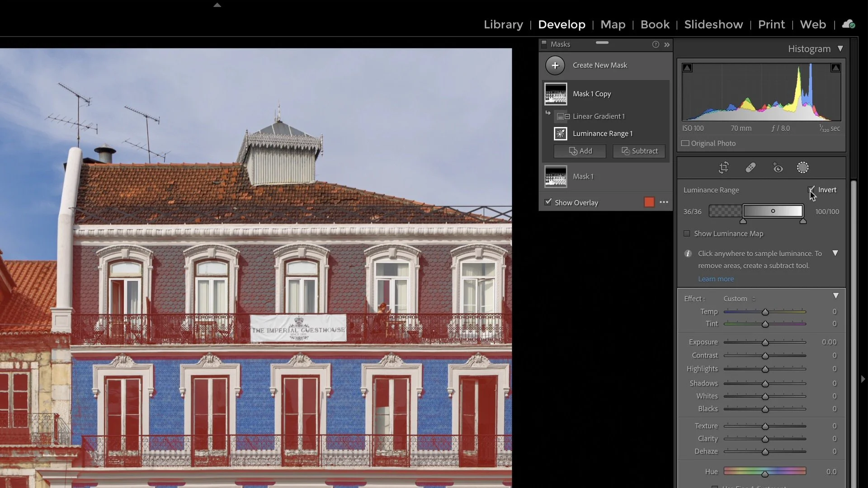The height and width of the screenshot is (488, 868).
Task: Click the Create New Mask plus icon
Action: (555, 65)
